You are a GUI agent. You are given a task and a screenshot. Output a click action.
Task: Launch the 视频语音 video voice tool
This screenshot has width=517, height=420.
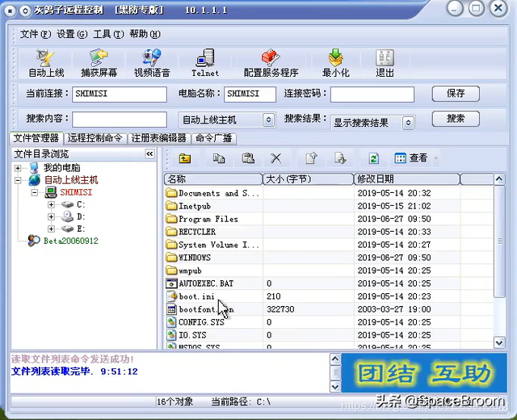coord(152,64)
